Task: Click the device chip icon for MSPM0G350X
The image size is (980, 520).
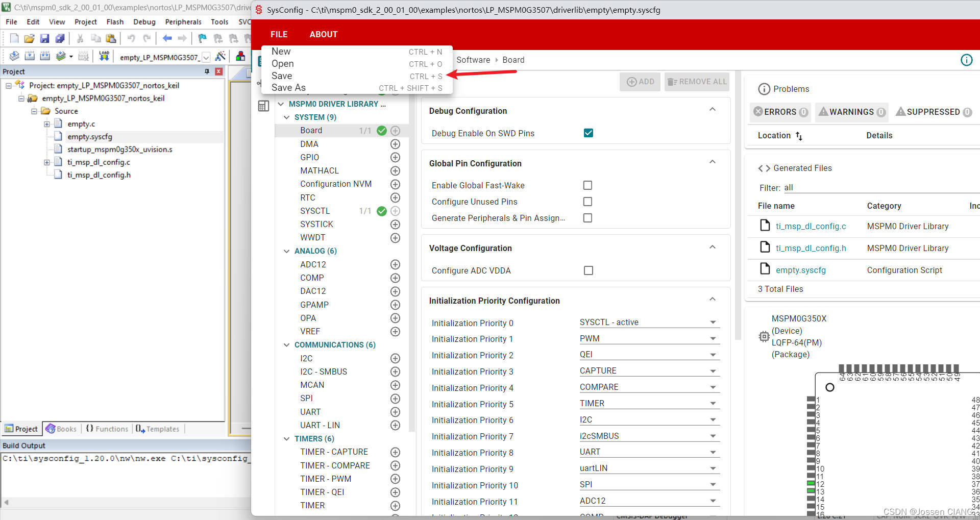Action: click(764, 337)
